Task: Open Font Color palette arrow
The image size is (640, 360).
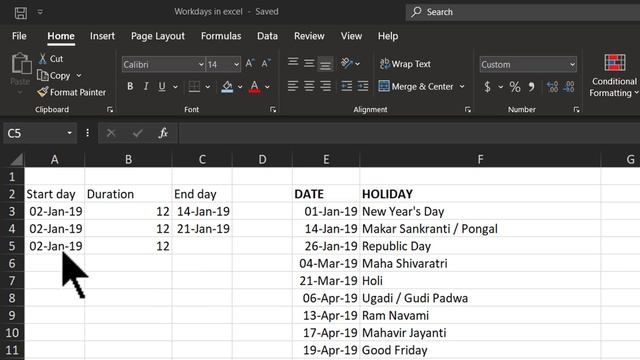Action: pyautogui.click(x=267, y=87)
